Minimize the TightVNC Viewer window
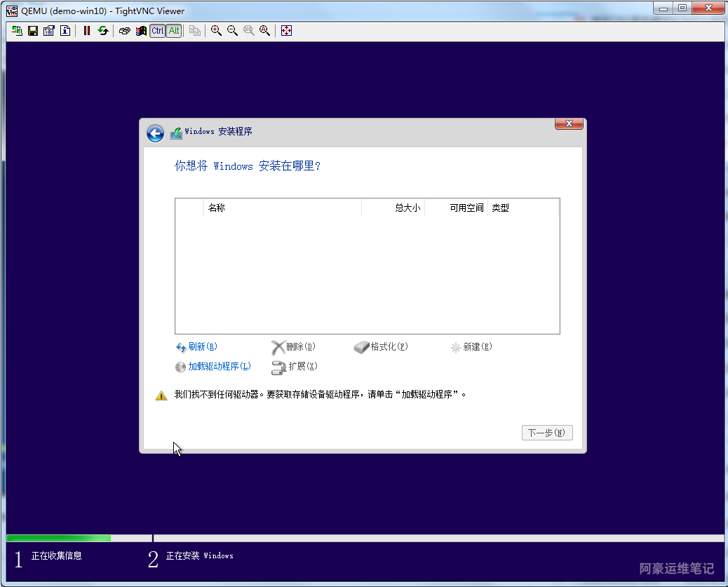This screenshot has height=587, width=728. coord(663,8)
